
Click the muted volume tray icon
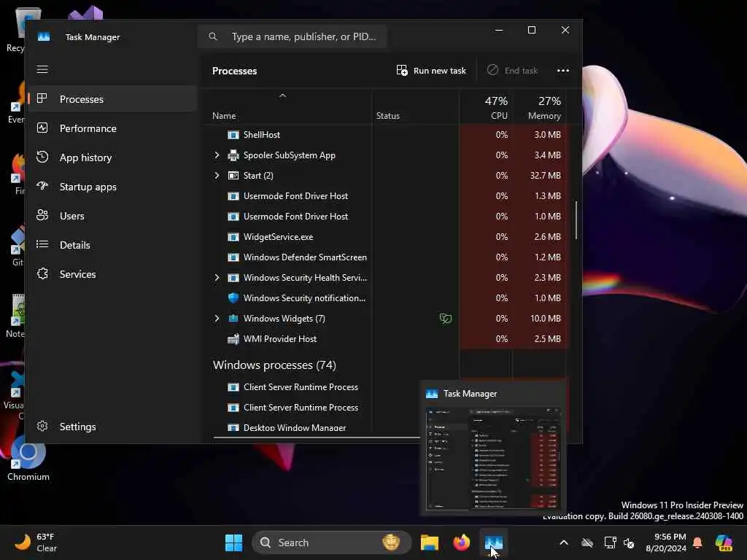pos(629,542)
